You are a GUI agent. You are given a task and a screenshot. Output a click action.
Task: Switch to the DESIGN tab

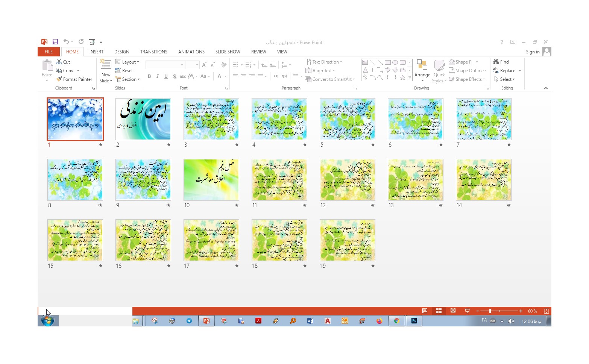click(x=122, y=52)
